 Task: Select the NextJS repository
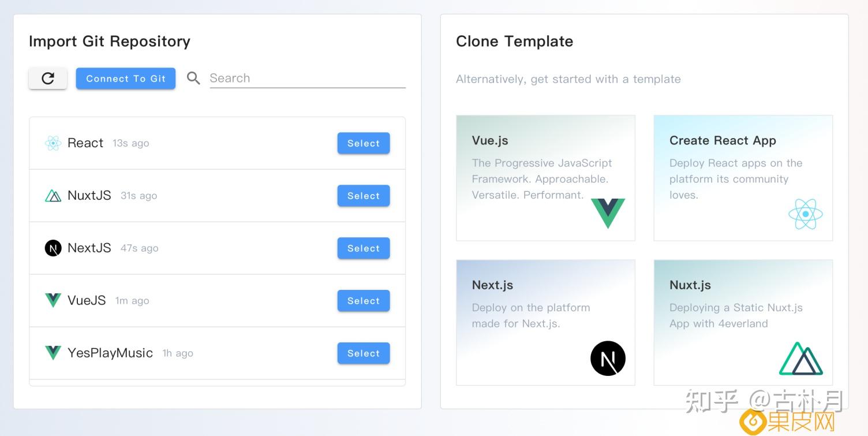click(x=364, y=248)
